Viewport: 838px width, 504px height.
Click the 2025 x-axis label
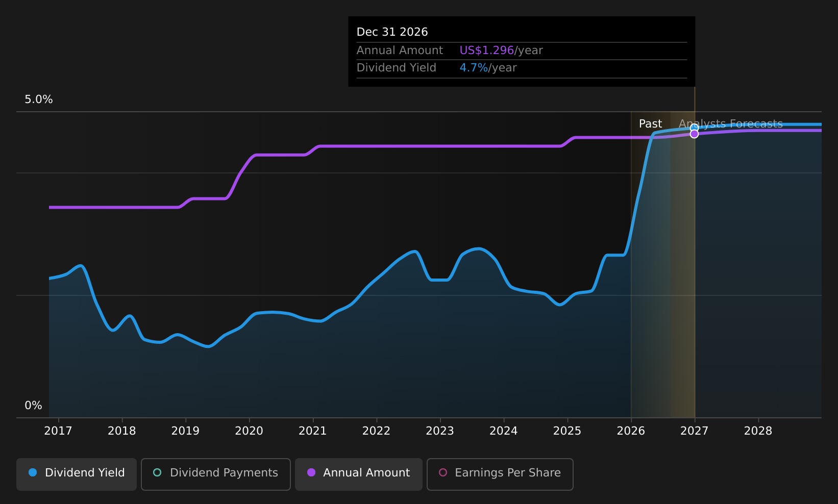click(568, 431)
